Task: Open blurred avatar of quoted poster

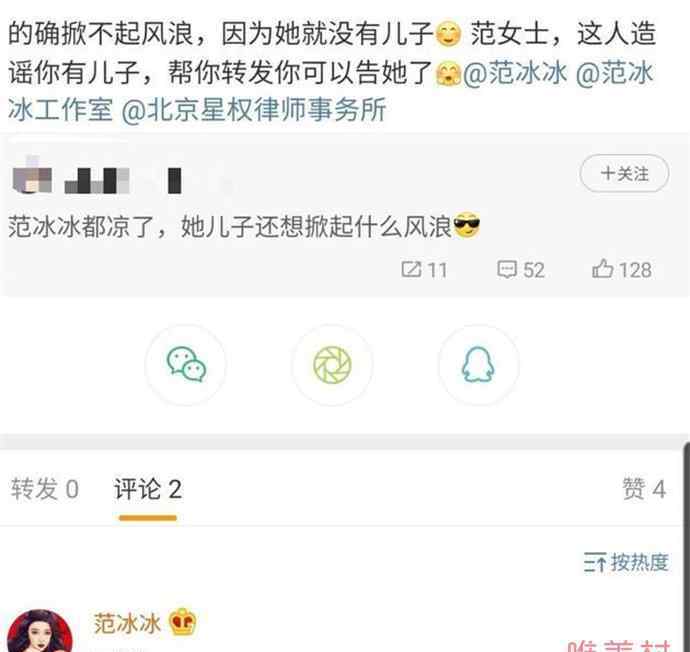Action: 33,175
